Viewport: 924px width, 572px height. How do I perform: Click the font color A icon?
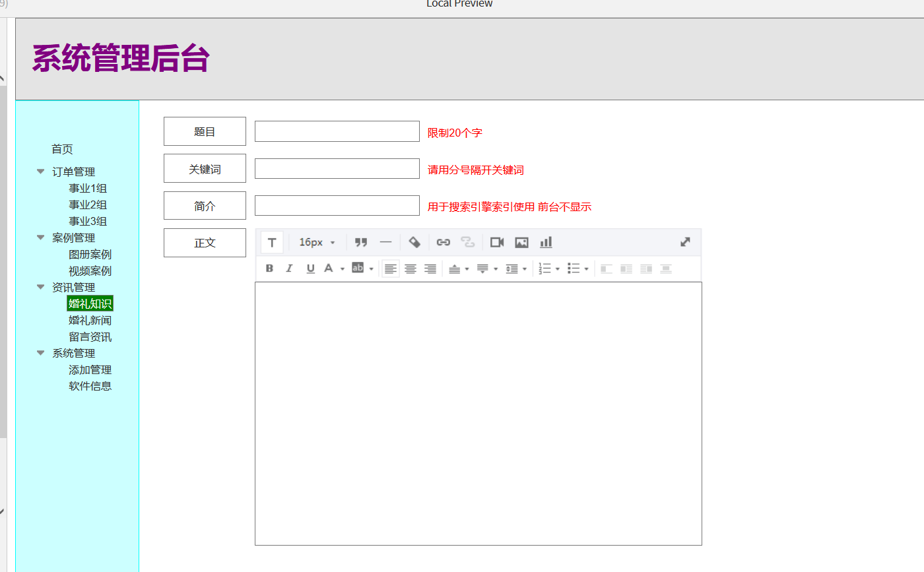[328, 269]
